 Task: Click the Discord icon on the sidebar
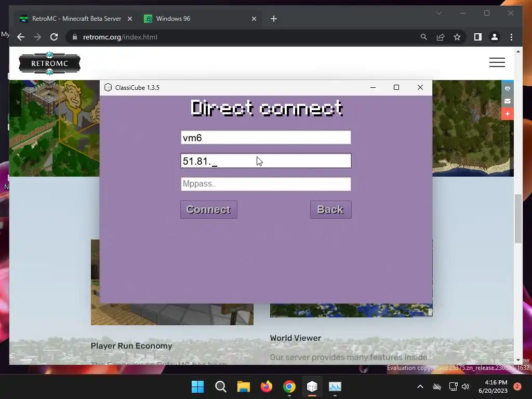[508, 88]
